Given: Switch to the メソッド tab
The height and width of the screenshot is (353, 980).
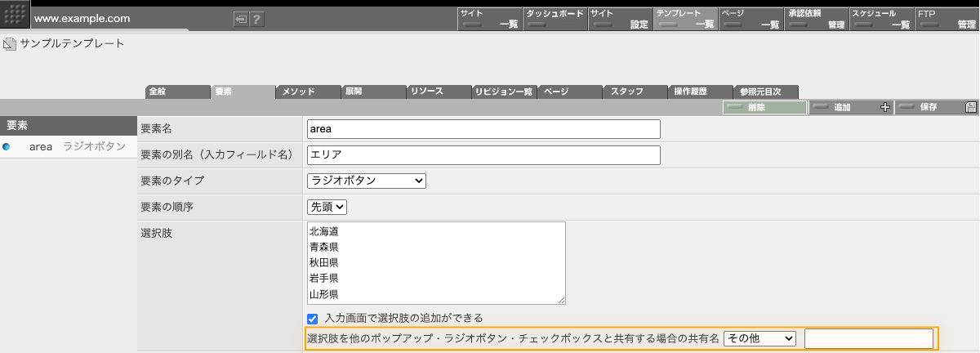Looking at the screenshot, I should point(308,92).
